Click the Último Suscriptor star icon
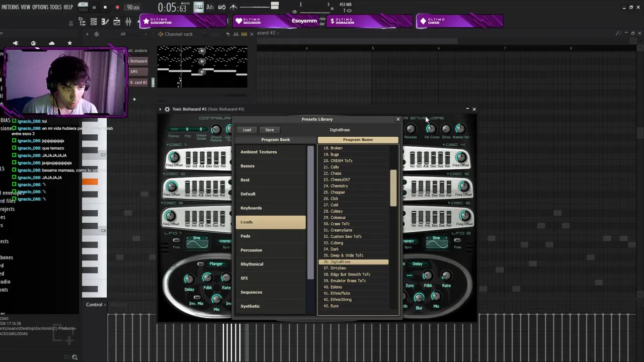This screenshot has width=644, height=362. 146,21
